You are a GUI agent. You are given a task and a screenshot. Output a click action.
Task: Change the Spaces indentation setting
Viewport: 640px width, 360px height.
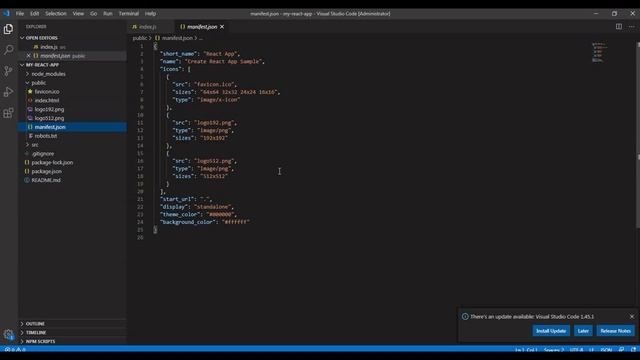[x=553, y=350]
